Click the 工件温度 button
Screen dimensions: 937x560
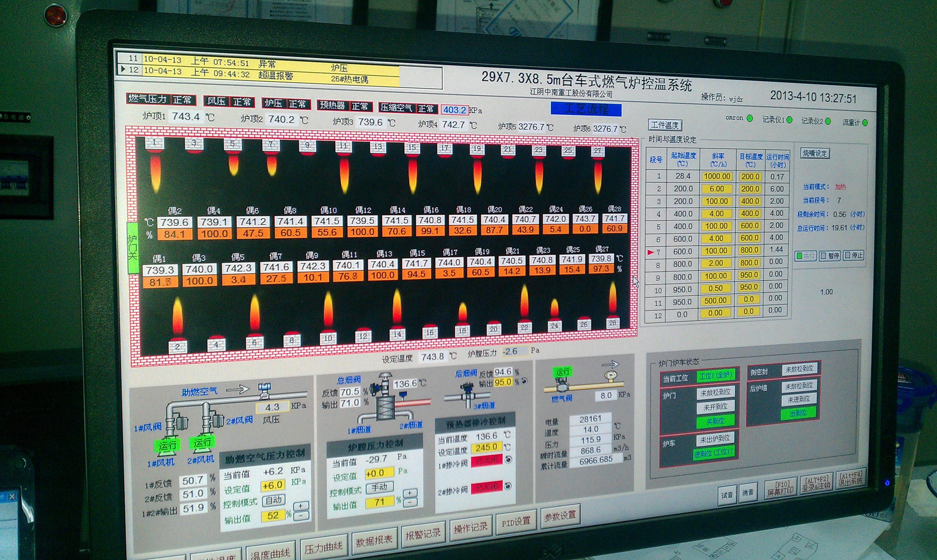665,125
